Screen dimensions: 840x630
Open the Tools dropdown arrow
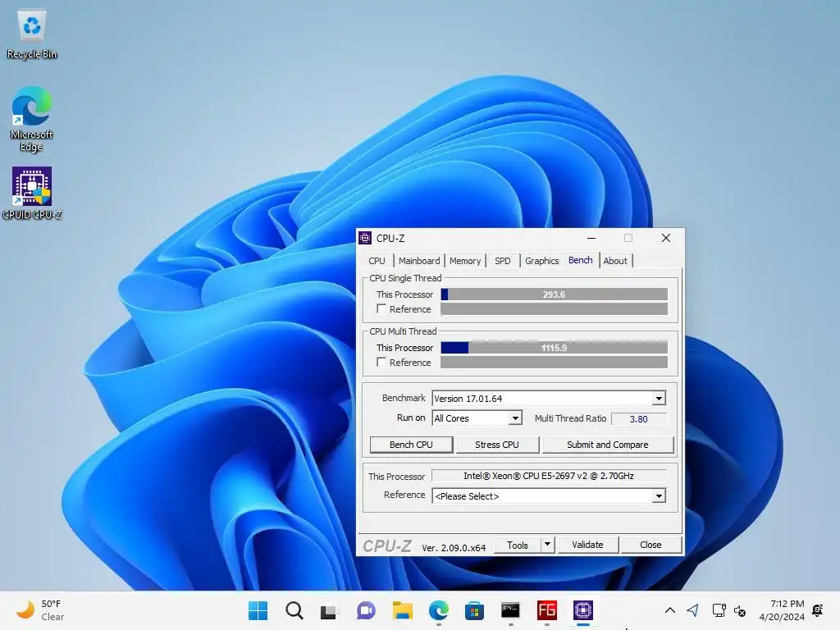(547, 545)
